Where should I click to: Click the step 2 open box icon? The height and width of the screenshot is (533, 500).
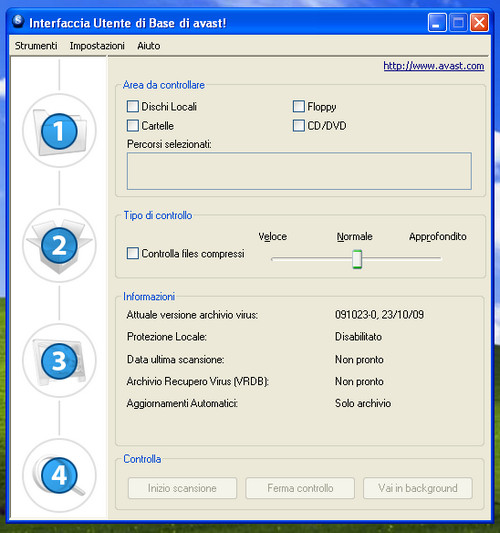(59, 246)
